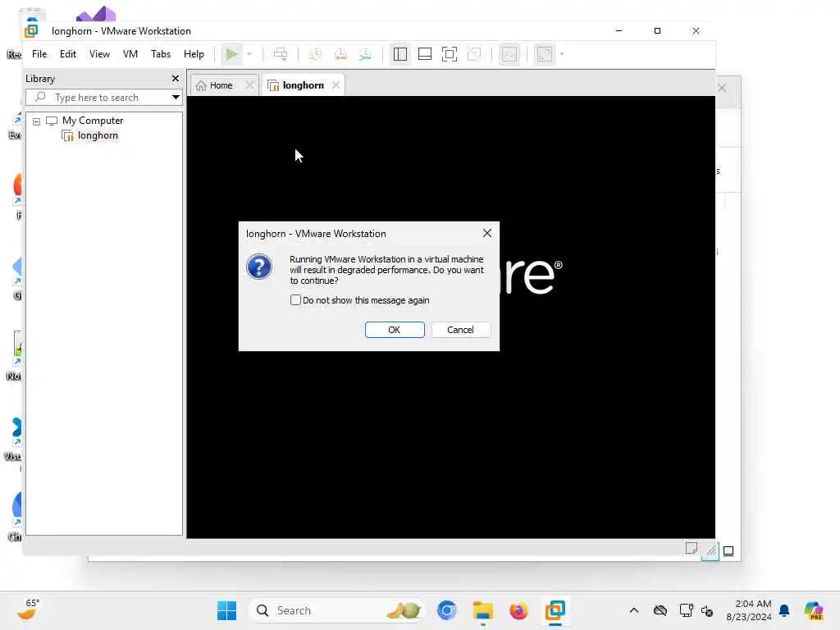
Task: Click the network tray icon
Action: [686, 610]
